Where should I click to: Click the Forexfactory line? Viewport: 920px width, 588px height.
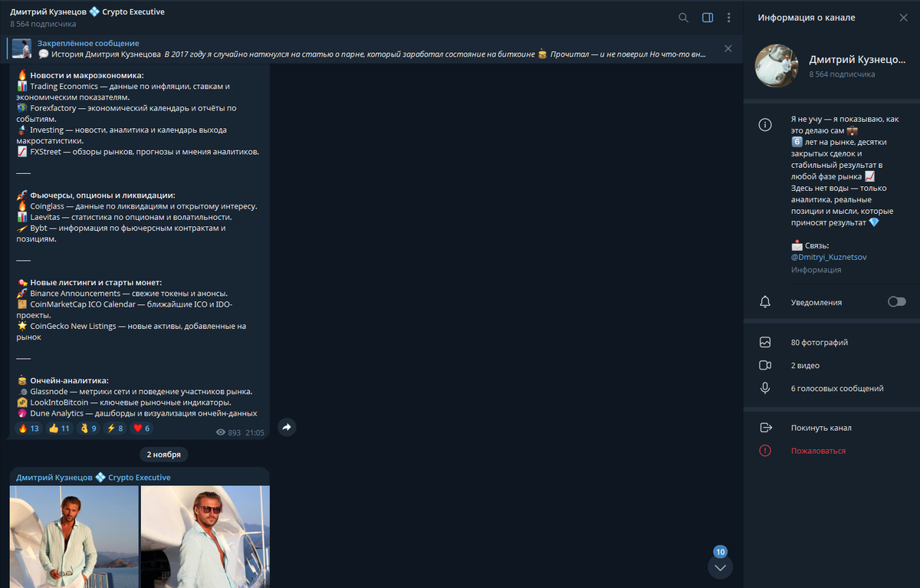point(127,113)
